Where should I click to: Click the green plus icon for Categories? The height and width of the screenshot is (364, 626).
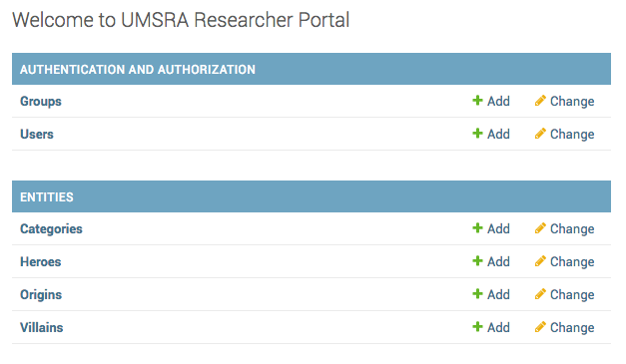pyautogui.click(x=477, y=228)
